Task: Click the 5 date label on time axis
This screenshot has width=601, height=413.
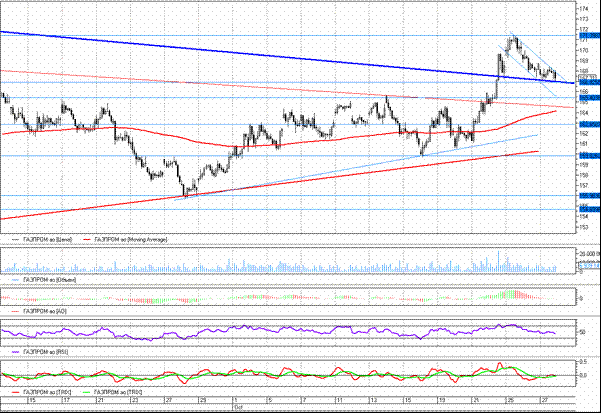Action: pyautogui.click(x=270, y=400)
